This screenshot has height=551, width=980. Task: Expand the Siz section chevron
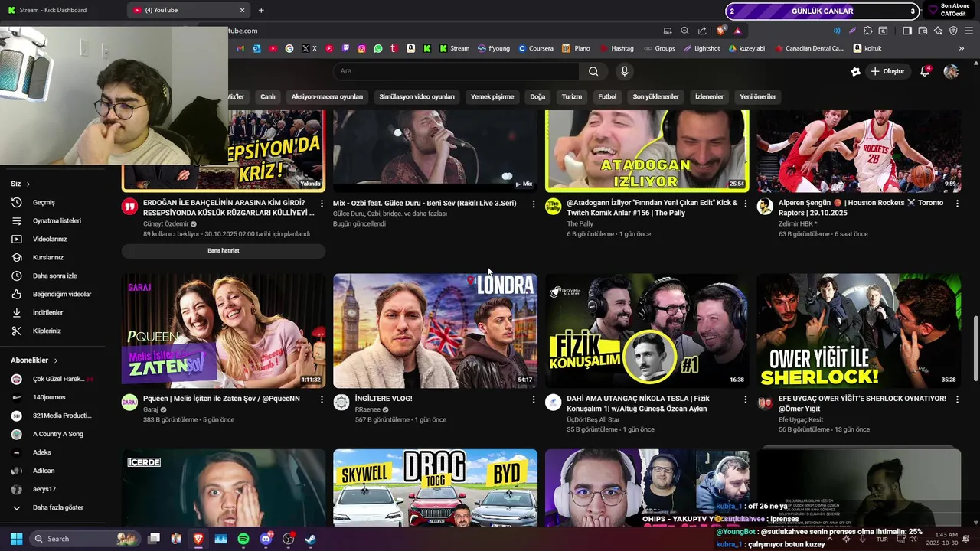point(28,184)
